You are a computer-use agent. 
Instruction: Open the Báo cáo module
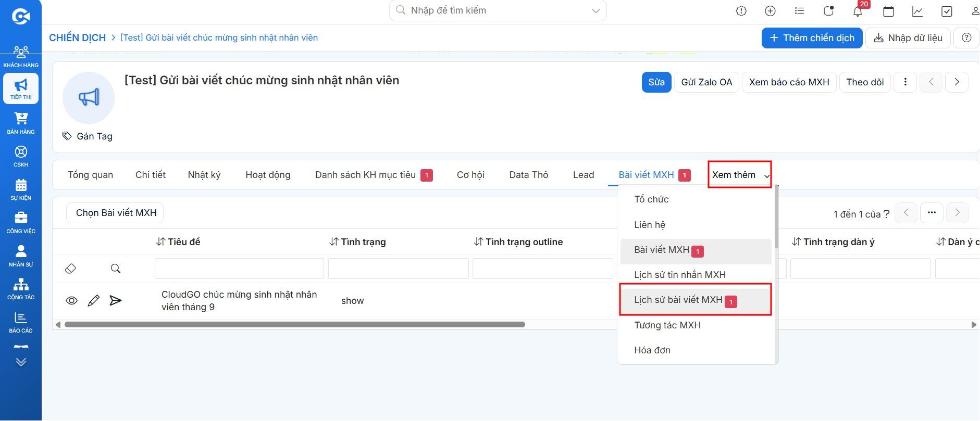[x=21, y=322]
